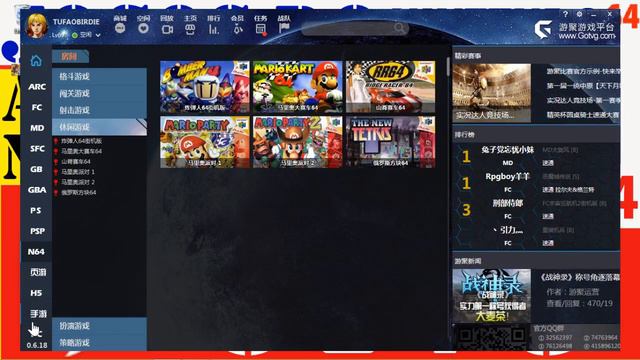
Task: Open the 《战神录》称号角逐 news headline
Action: [x=580, y=278]
